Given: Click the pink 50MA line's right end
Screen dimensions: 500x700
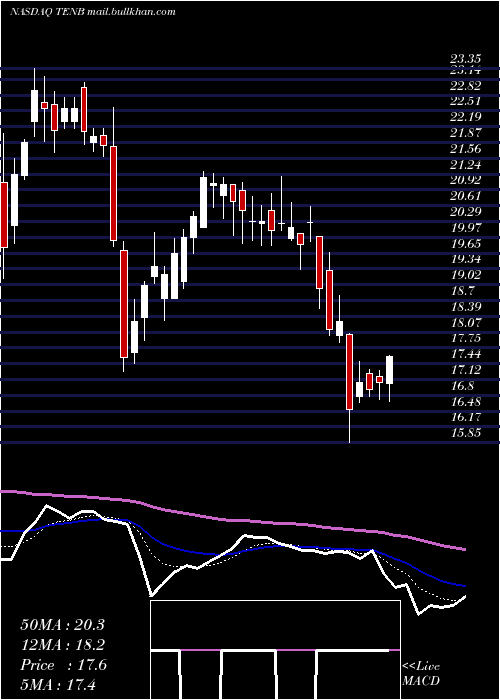Looking at the screenshot, I should click(x=464, y=549).
